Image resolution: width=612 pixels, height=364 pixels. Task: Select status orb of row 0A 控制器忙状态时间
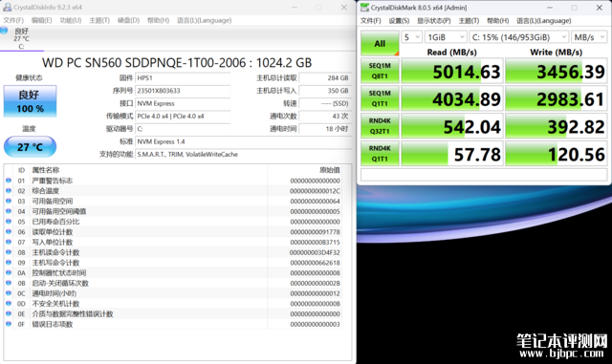[x=9, y=272]
